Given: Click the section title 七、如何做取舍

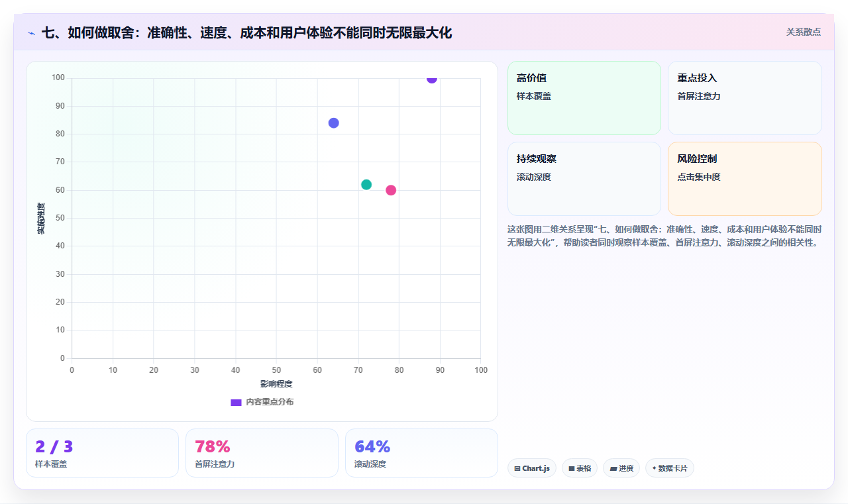Looking at the screenshot, I should tap(246, 32).
